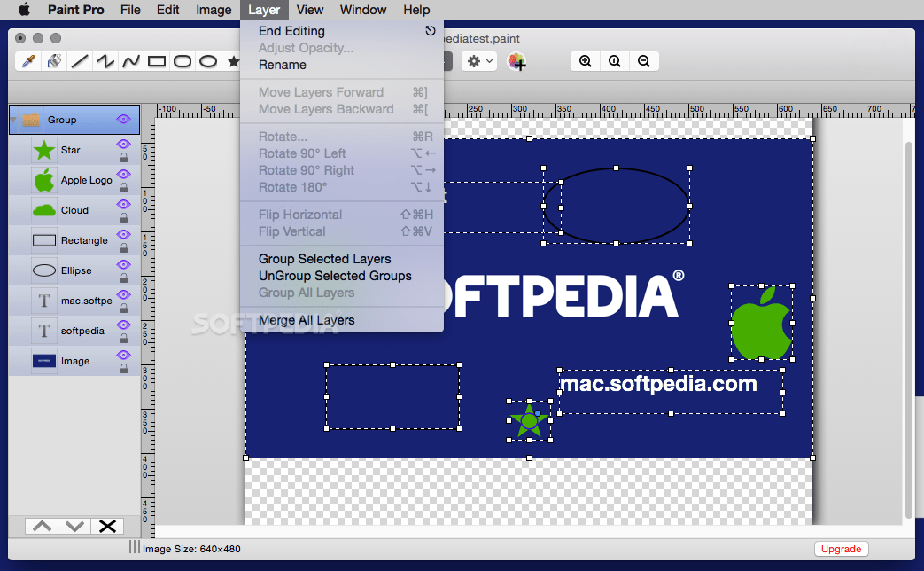Click the delete layer X button

107,526
